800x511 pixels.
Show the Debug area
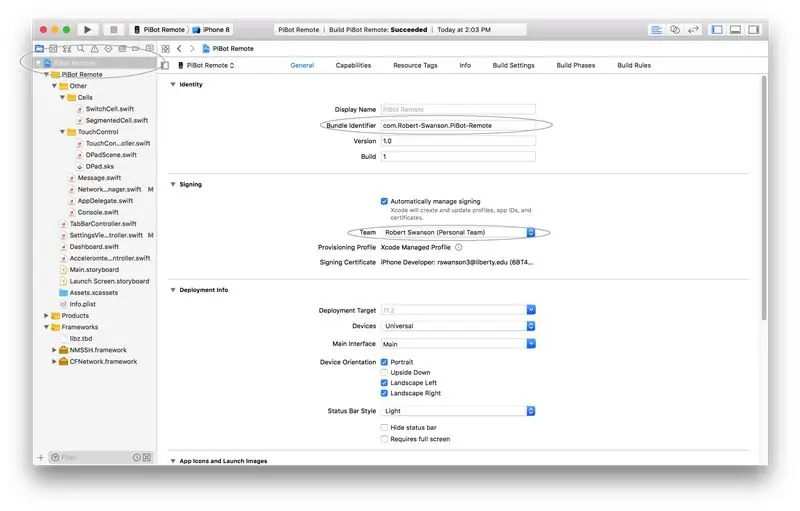point(735,30)
